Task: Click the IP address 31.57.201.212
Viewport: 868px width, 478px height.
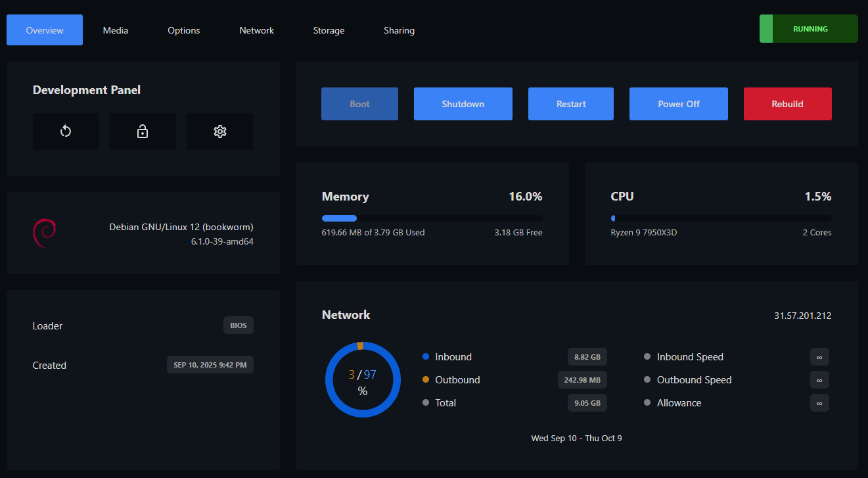Action: point(802,316)
